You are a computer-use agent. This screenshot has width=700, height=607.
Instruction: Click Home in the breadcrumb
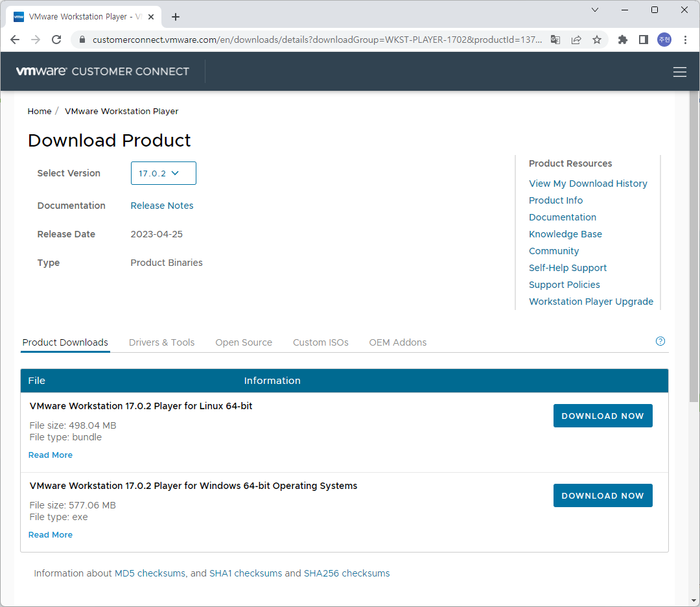point(40,111)
